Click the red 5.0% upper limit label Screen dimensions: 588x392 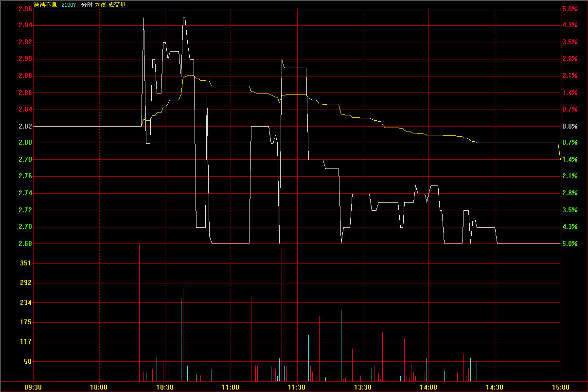click(x=570, y=9)
